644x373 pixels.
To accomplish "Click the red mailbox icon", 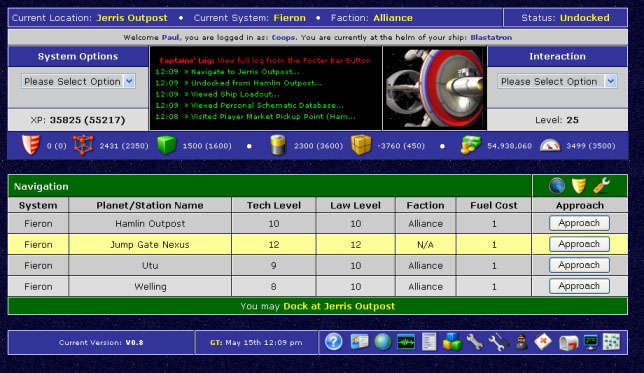I will tap(568, 342).
